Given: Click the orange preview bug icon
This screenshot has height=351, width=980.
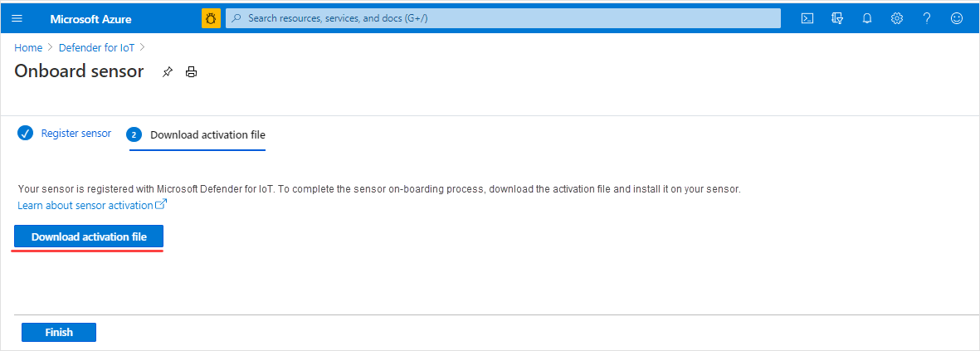Looking at the screenshot, I should point(212,18).
